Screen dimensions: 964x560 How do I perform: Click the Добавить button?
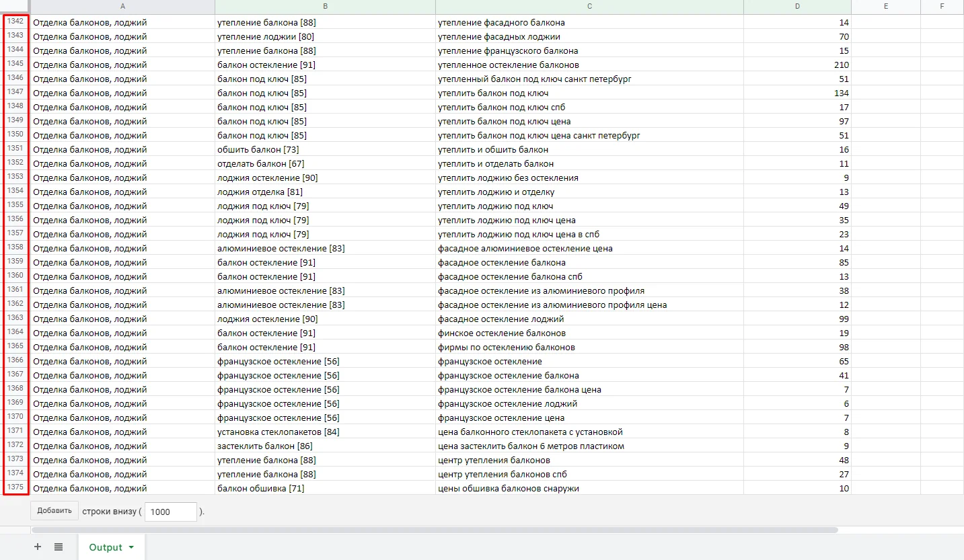tap(54, 510)
